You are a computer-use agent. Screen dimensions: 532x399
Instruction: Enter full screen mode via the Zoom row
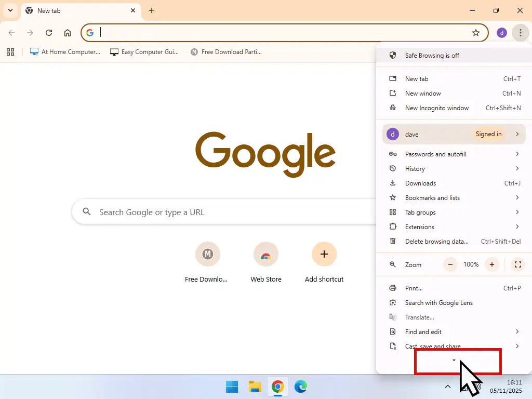[x=517, y=264]
